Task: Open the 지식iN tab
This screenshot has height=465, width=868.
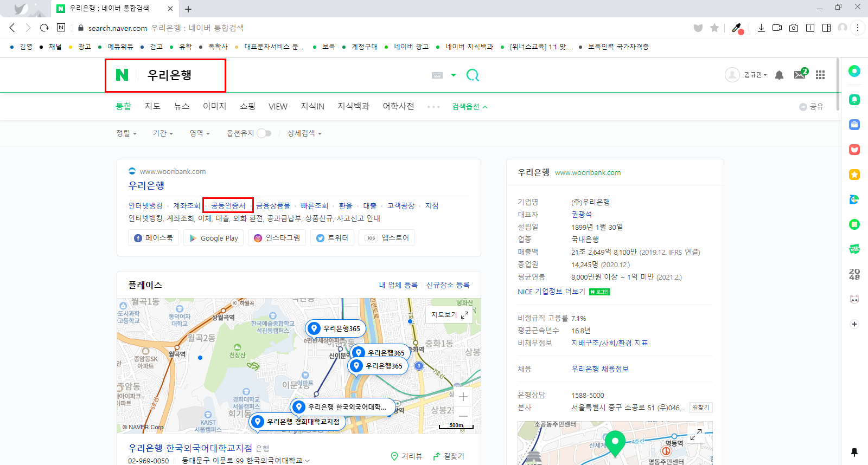Action: click(x=312, y=106)
